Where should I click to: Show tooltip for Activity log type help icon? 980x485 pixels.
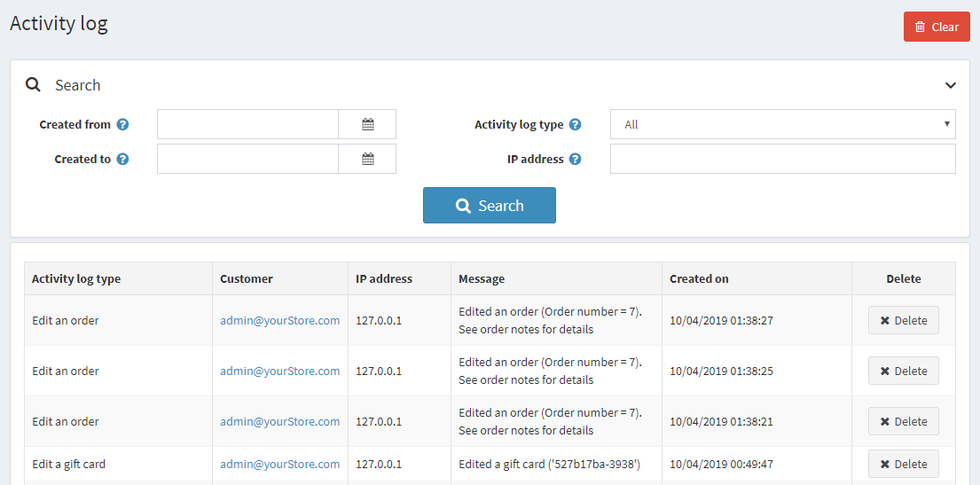576,125
